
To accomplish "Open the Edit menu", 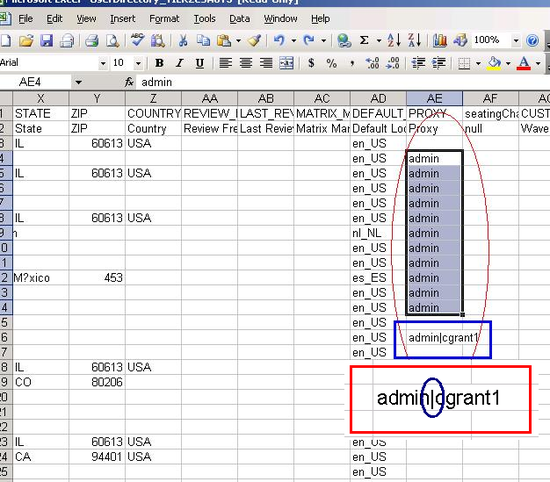I will [54, 19].
